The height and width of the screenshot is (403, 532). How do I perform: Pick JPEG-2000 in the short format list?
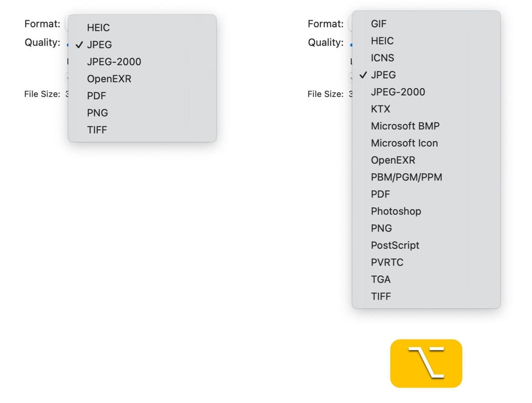(142, 62)
